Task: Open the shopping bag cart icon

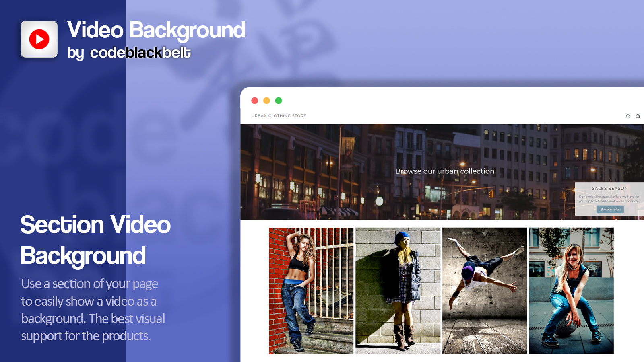Action: click(638, 116)
